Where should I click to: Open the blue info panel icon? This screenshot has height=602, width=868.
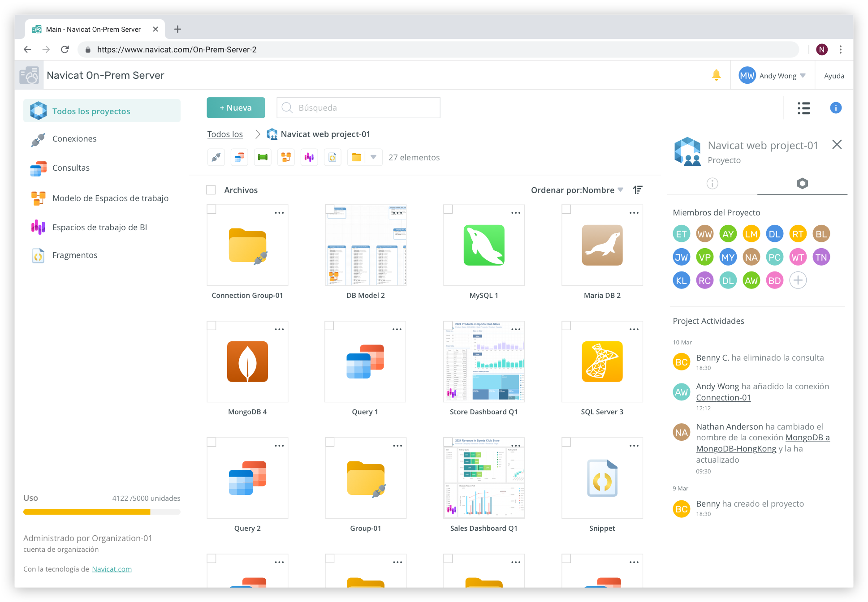click(835, 108)
